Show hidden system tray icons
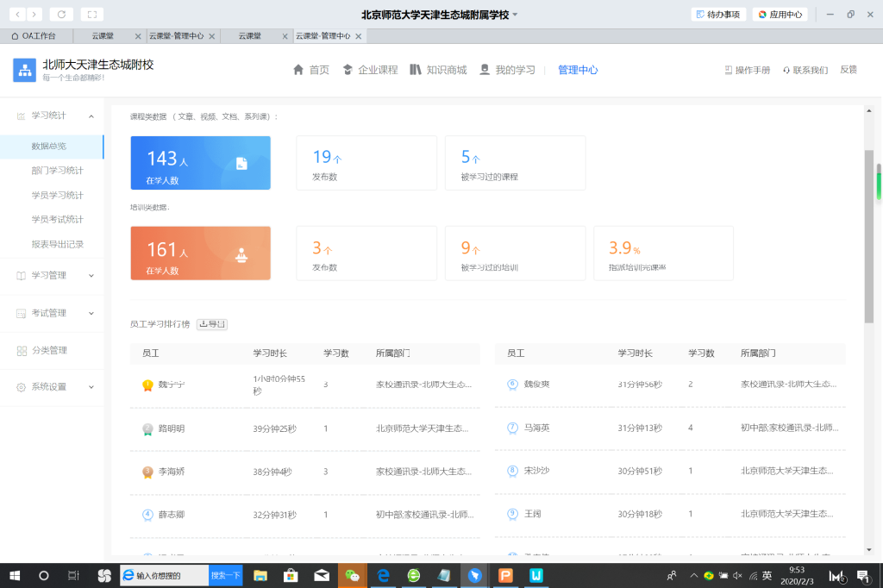The image size is (883, 588). (x=694, y=576)
